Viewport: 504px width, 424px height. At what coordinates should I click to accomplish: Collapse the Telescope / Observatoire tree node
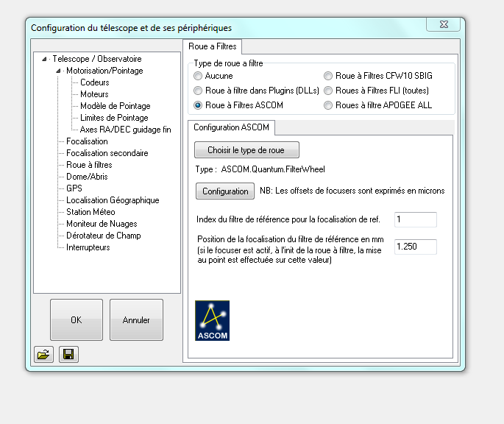[x=46, y=59]
